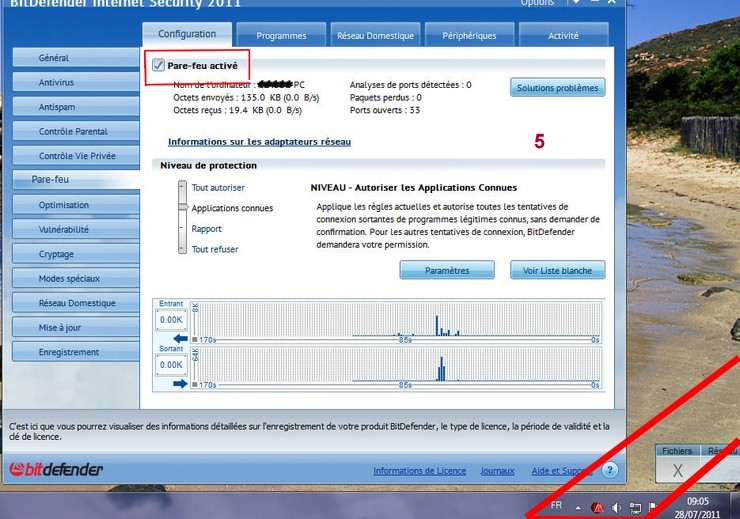Screen dimensions: 740x519
Task: Go to Contrôle Vie Privée settings
Action: pos(76,156)
